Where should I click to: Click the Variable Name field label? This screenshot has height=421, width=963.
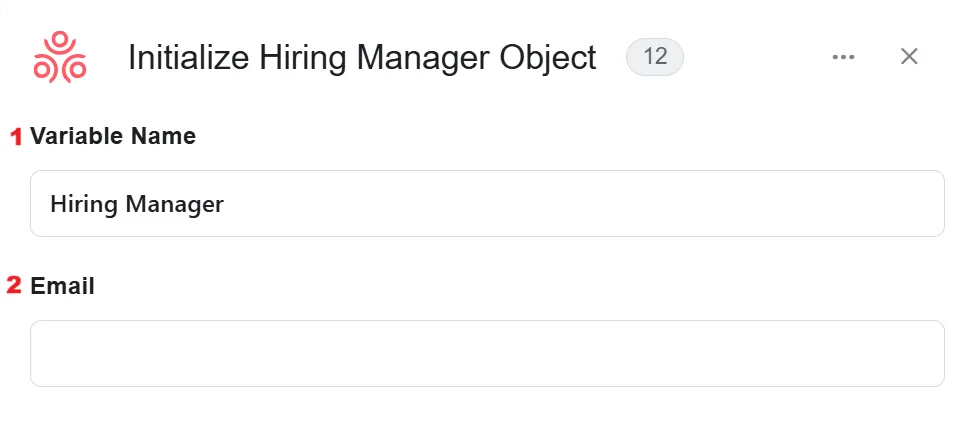[113, 136]
